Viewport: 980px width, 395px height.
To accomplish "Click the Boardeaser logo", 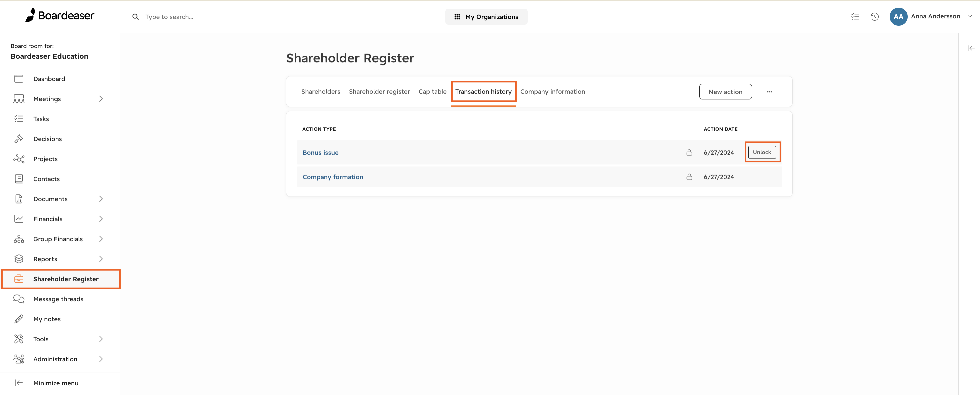I will 59,15.
